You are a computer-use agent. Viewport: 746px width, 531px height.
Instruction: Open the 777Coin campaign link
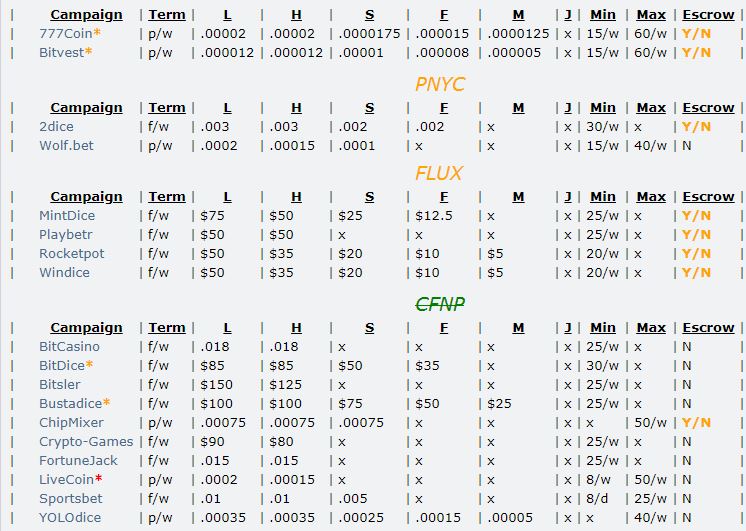coord(66,34)
